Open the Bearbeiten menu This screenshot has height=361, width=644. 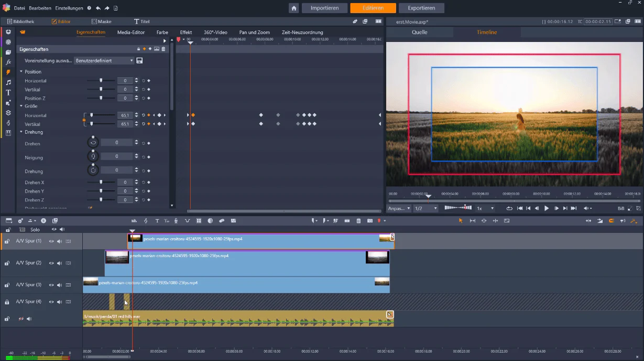pos(40,8)
